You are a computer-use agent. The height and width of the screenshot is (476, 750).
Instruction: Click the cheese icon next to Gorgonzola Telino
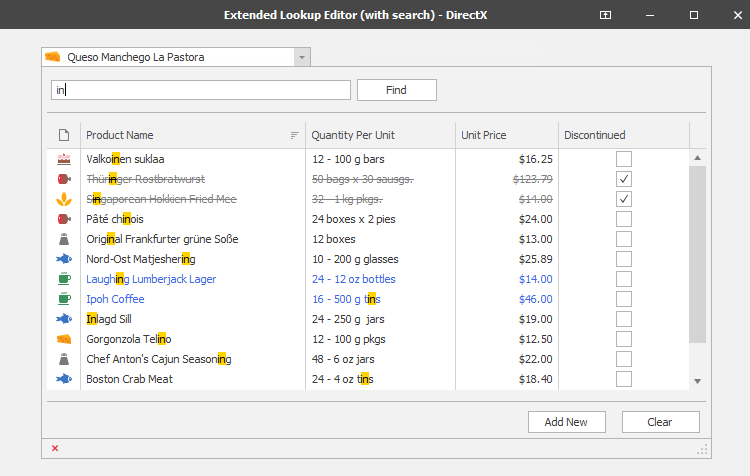pos(64,339)
